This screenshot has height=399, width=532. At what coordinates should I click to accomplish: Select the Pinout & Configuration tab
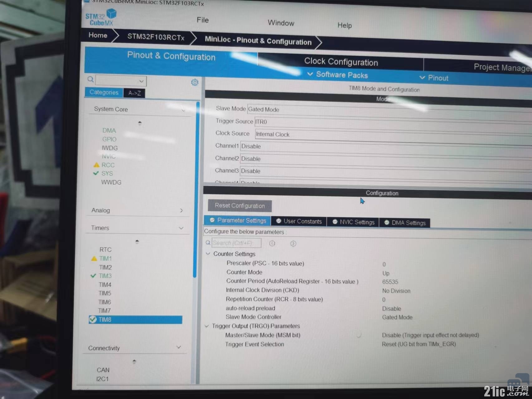[x=171, y=56]
